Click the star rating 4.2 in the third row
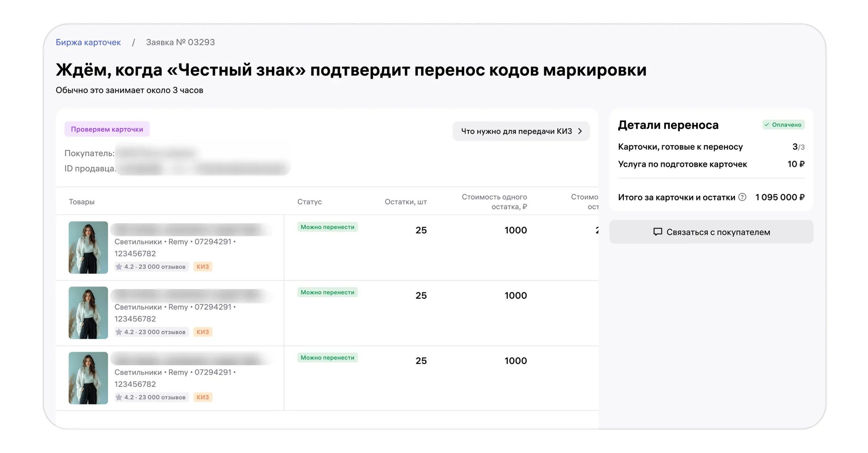868x453 pixels. coord(151,397)
